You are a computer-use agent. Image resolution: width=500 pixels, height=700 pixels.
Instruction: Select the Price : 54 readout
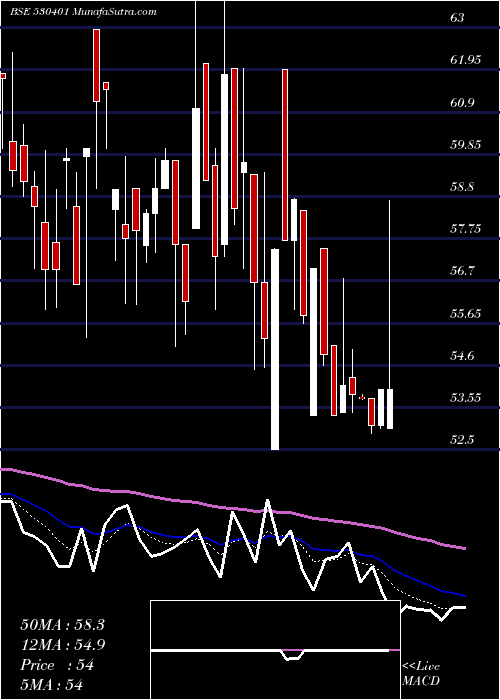(x=57, y=665)
